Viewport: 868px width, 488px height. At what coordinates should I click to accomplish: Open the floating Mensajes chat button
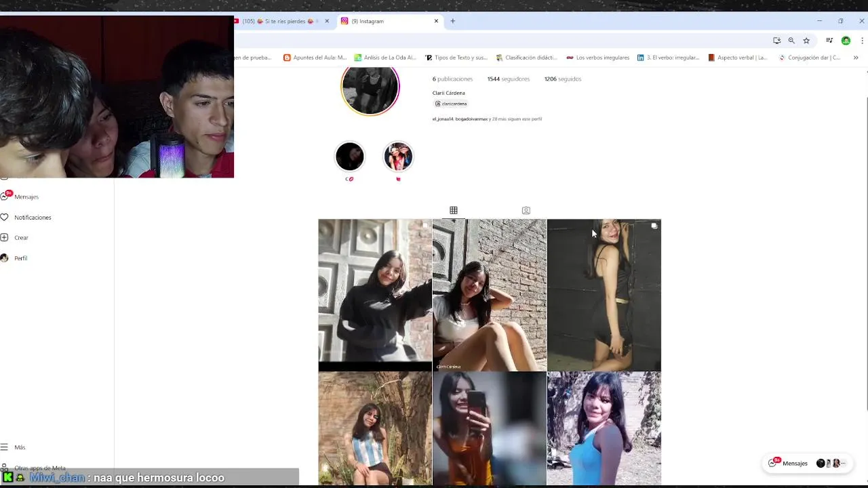pos(807,463)
